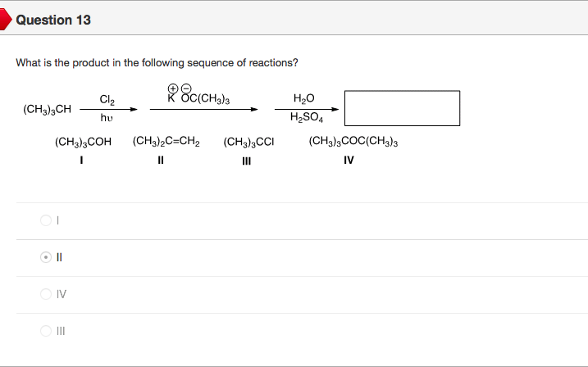Click the Question 13 heading
588x367 pixels.
pyautogui.click(x=53, y=20)
